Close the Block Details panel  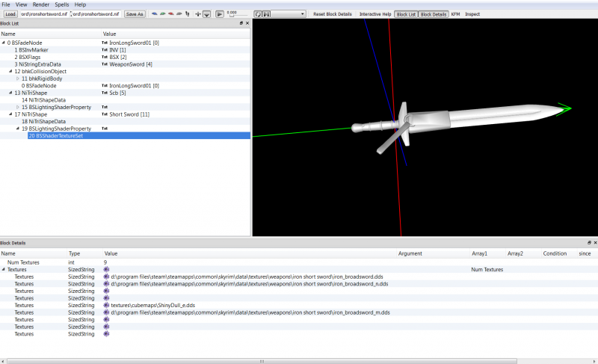pos(595,244)
